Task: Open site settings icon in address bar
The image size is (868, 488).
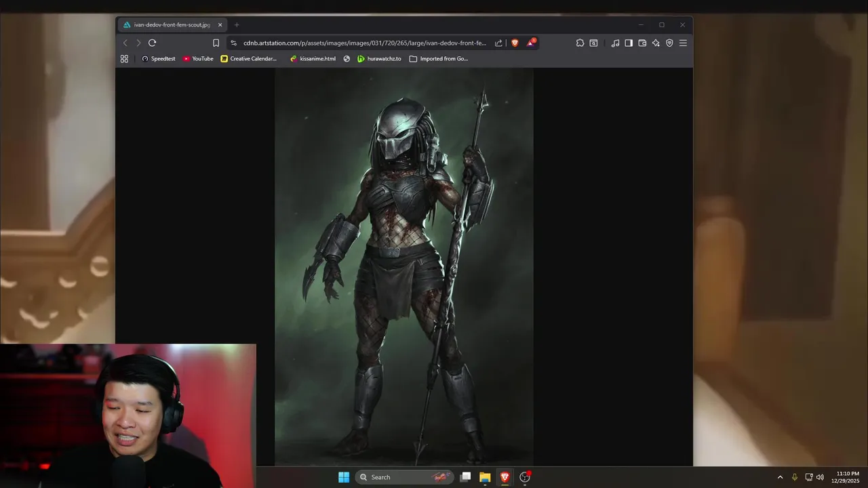Action: pos(233,43)
